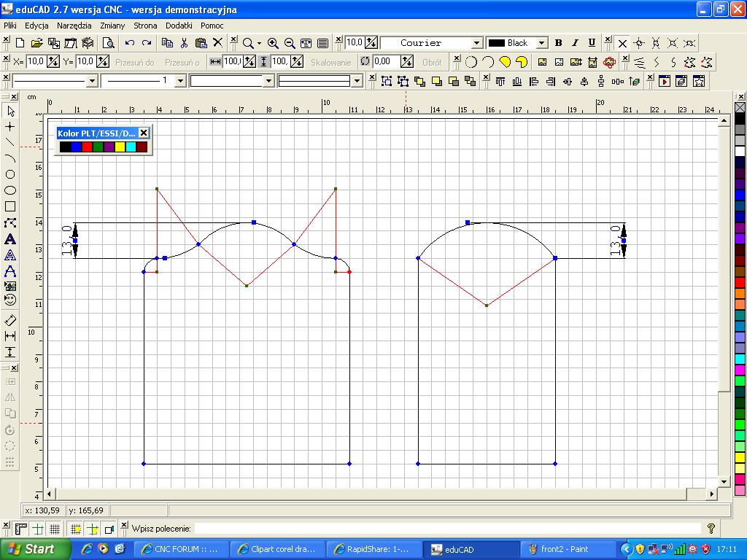Image resolution: width=747 pixels, height=560 pixels.
Task: Open the Strona menu
Action: (145, 26)
